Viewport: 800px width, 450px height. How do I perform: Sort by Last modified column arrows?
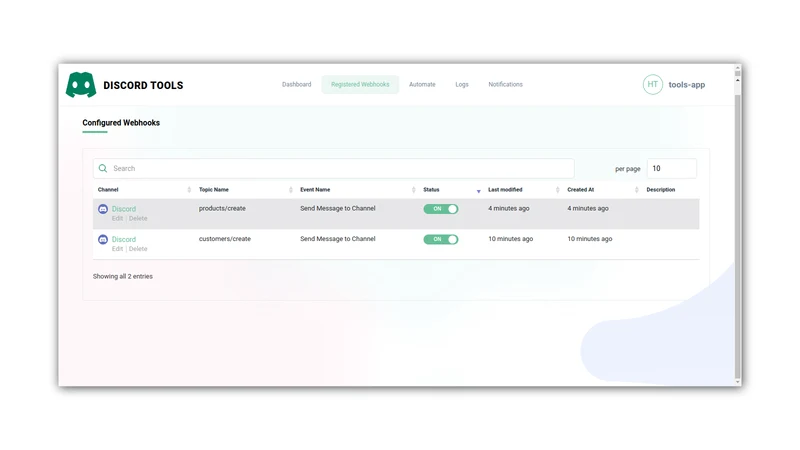pyautogui.click(x=558, y=190)
